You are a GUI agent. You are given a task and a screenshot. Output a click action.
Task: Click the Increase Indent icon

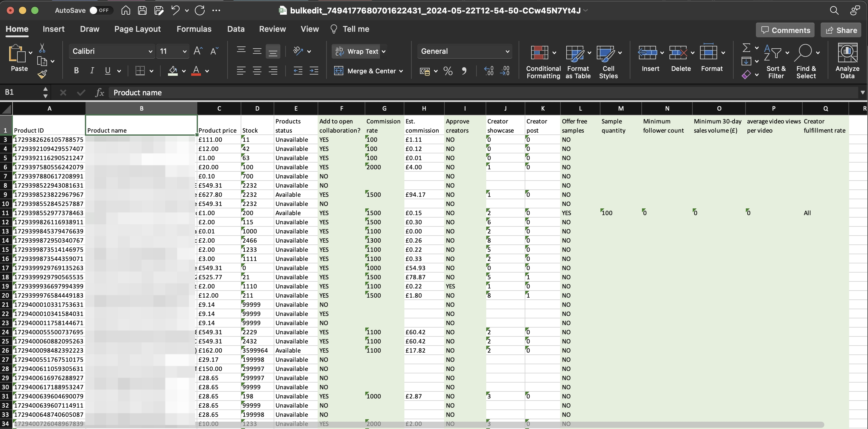[314, 71]
